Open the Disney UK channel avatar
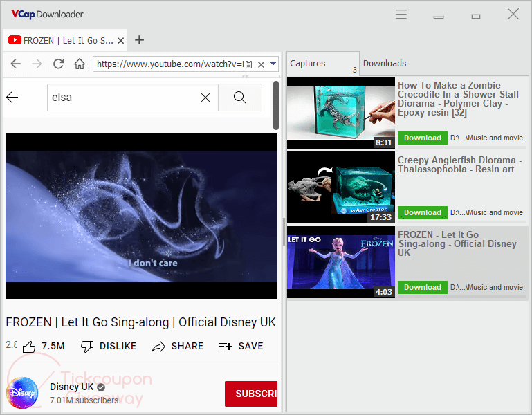The width and height of the screenshot is (532, 415). coord(22,393)
